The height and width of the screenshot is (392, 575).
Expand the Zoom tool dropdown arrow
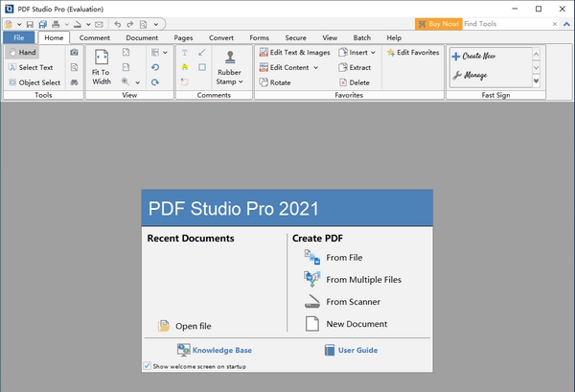(137, 82)
